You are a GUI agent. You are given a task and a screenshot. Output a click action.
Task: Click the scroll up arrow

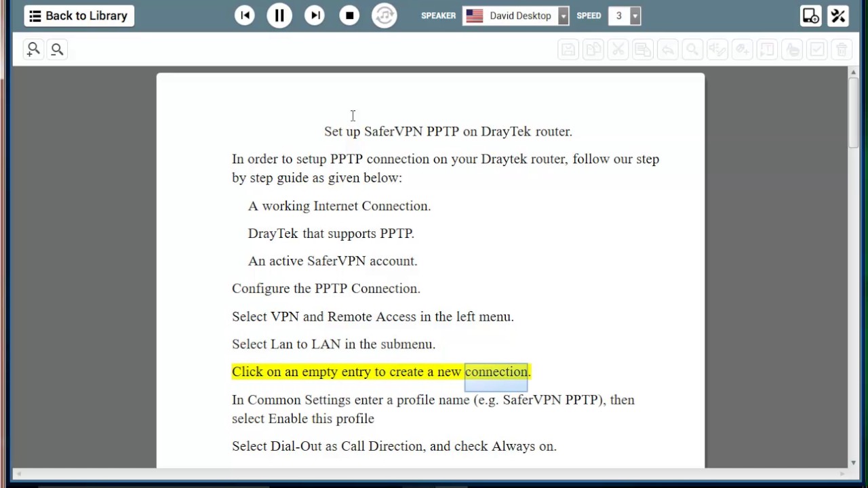tap(853, 72)
